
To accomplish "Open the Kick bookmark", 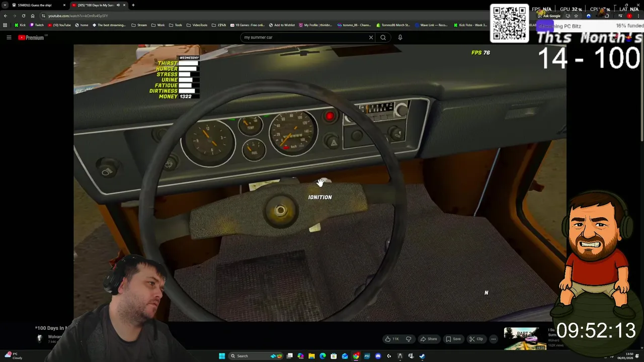I will 20,25.
